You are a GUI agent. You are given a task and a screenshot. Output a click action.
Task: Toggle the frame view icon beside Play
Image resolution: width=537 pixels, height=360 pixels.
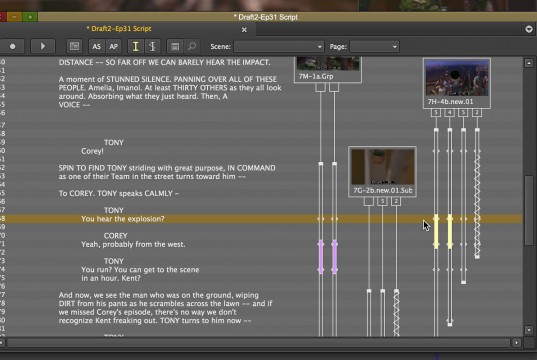74,46
